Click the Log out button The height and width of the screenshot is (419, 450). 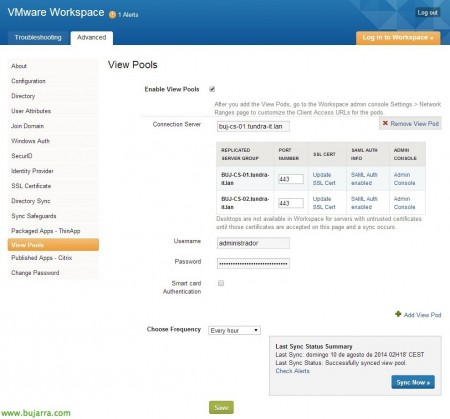tap(427, 13)
